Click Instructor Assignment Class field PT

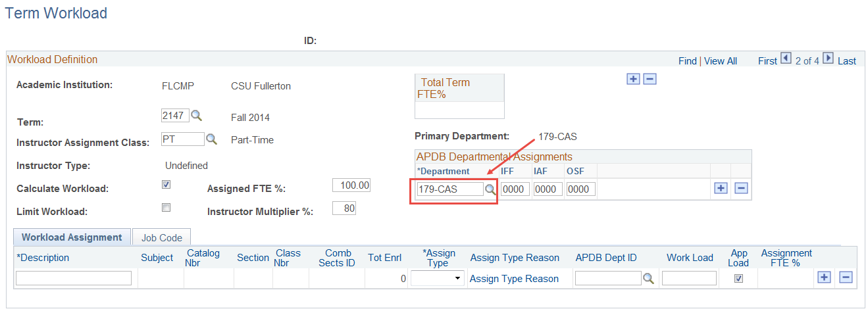pos(183,139)
